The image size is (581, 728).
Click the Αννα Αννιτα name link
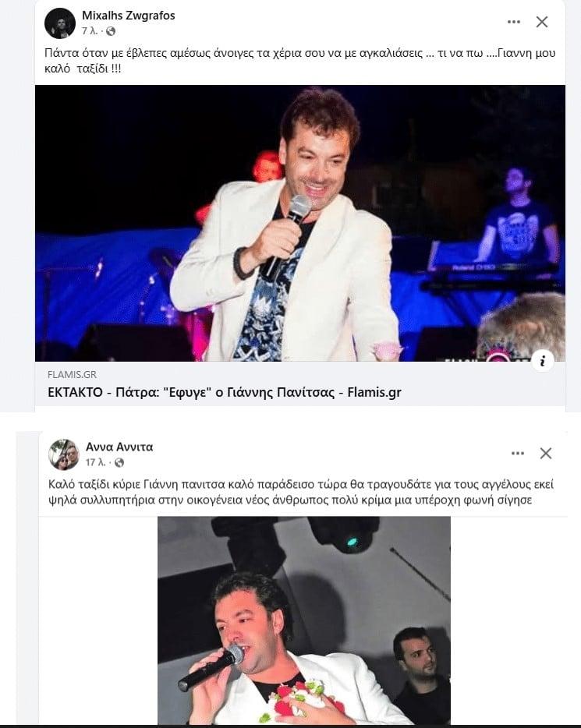click(119, 447)
